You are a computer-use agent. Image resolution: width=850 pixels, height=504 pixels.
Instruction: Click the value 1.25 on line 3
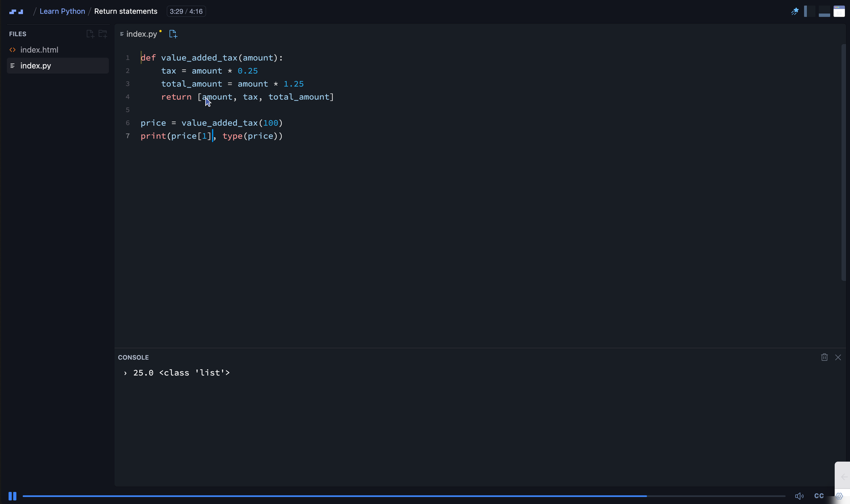tap(294, 84)
